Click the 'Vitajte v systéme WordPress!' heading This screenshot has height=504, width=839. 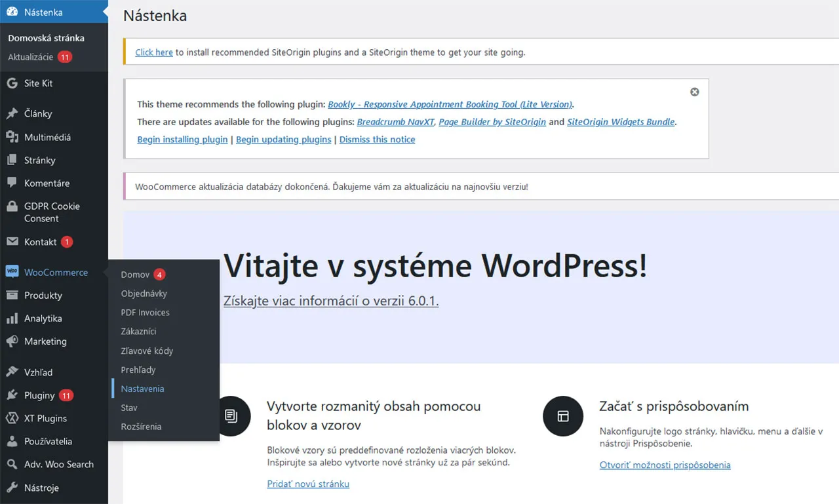tap(435, 265)
